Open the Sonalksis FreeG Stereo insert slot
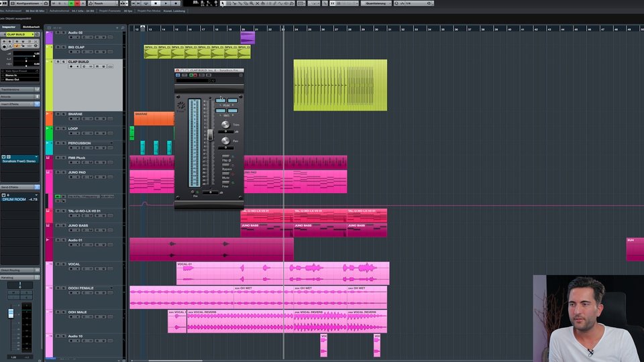Viewport: 644px width, 362px height. tap(19, 160)
